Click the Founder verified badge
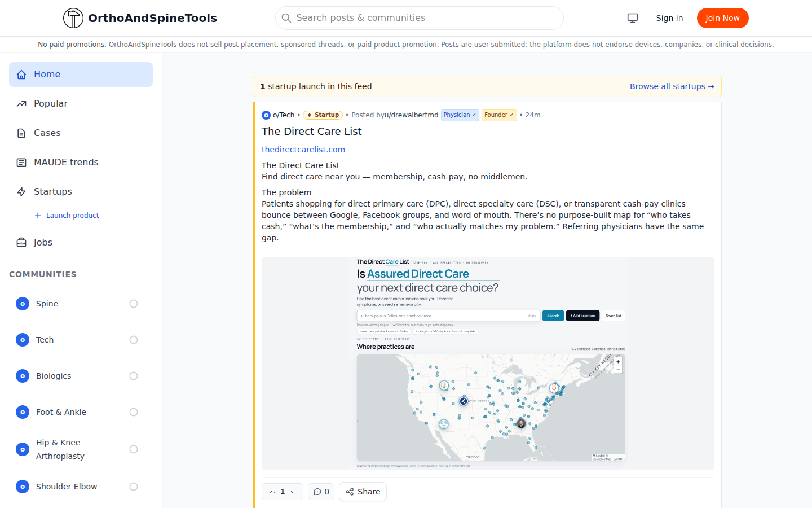This screenshot has width=812, height=508. click(499, 115)
